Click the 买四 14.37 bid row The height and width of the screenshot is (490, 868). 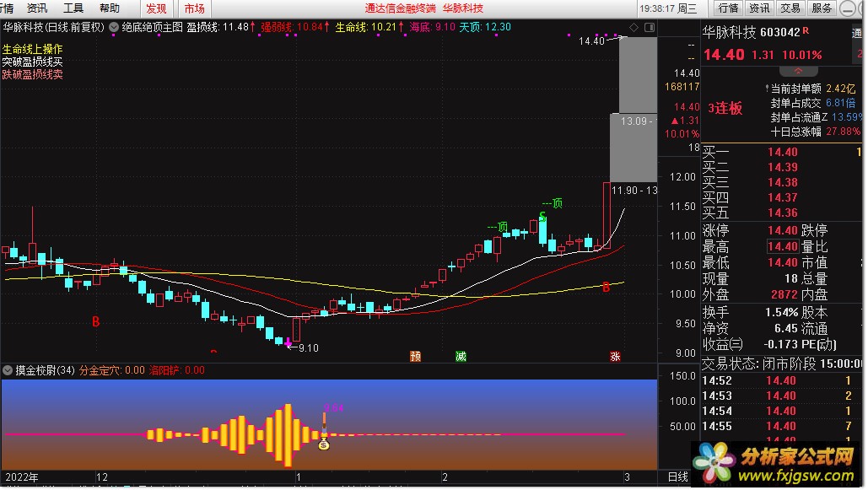(782, 197)
